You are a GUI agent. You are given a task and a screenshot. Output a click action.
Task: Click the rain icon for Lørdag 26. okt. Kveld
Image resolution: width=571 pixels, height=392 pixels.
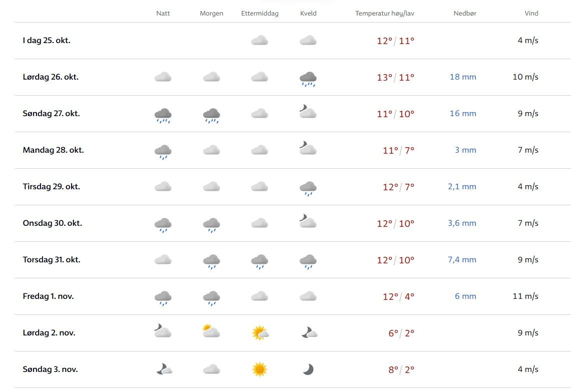pos(308,78)
